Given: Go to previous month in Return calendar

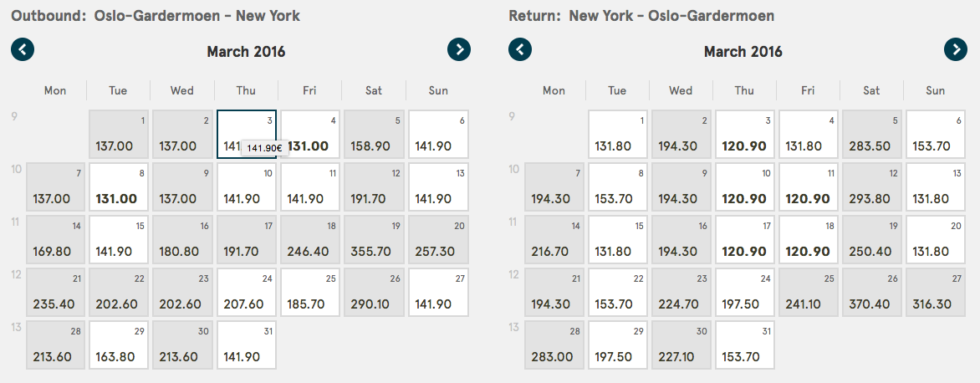Looking at the screenshot, I should [520, 49].
